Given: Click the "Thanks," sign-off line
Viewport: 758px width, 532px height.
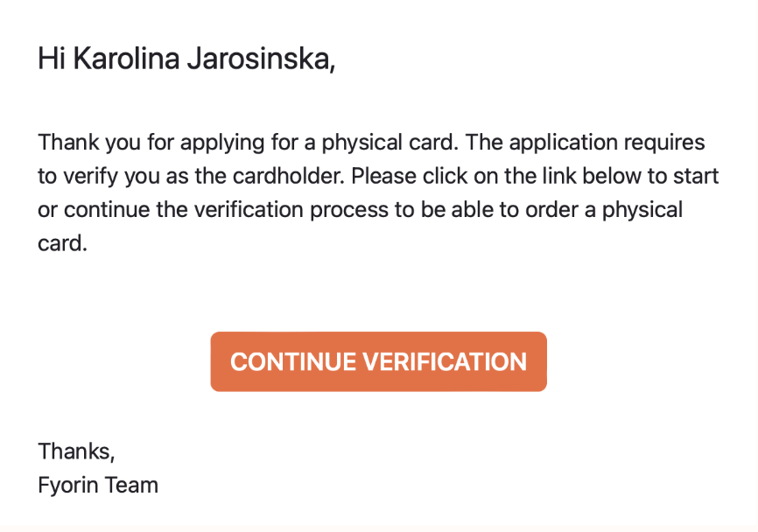Looking at the screenshot, I should 76,451.
